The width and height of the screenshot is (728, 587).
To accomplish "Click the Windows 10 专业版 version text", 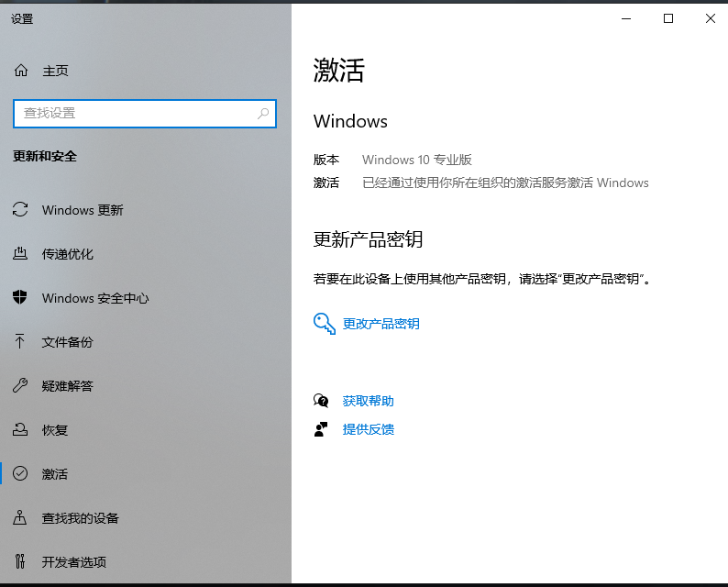I will coord(417,160).
